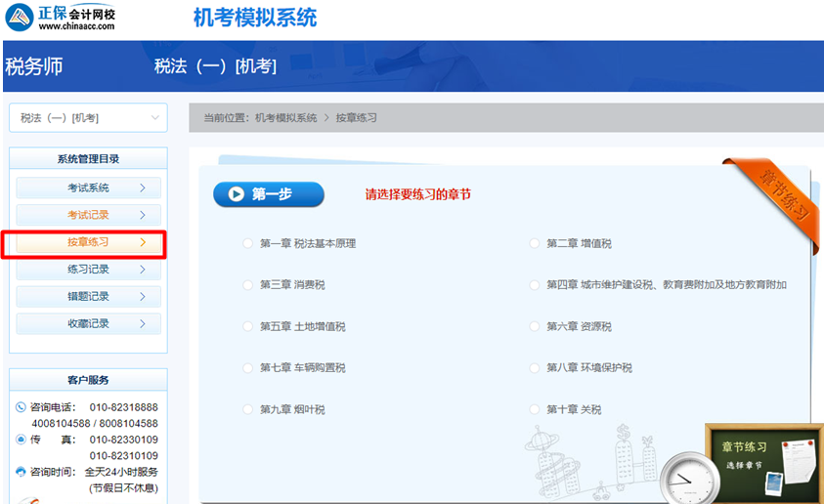Open 错题记录 in the sidebar menu
824x504 pixels.
click(x=88, y=297)
